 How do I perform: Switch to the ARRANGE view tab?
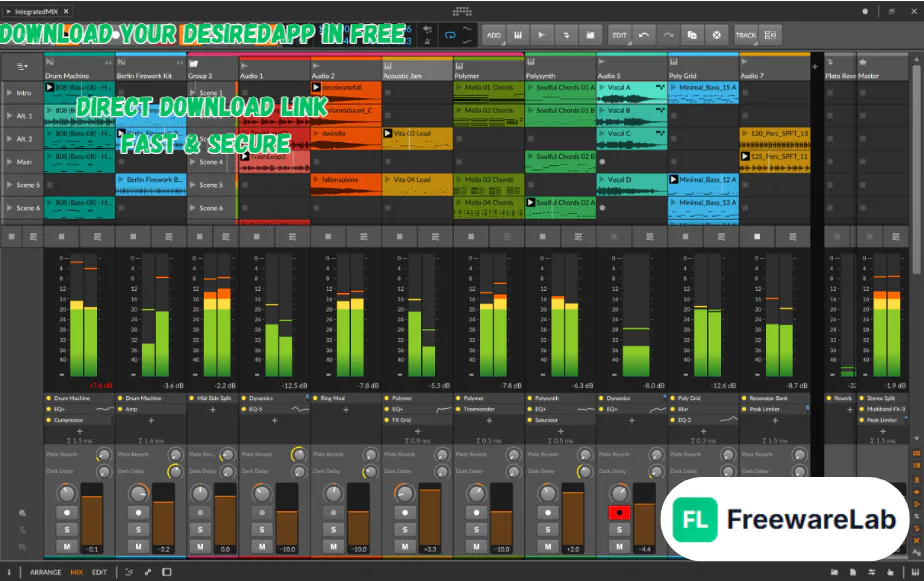(45, 572)
